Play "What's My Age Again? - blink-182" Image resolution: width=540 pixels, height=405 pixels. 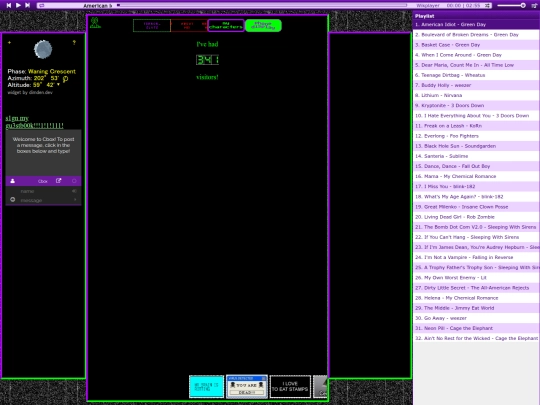point(476,197)
